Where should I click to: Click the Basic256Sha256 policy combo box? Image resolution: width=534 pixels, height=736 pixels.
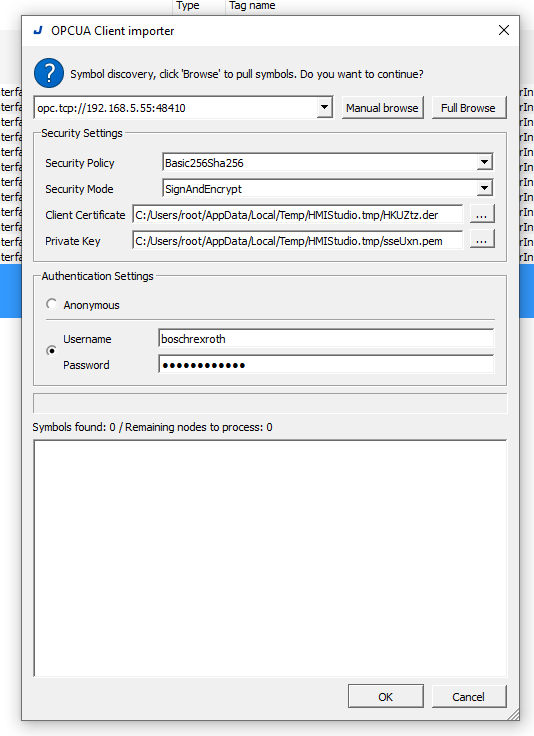pos(327,162)
